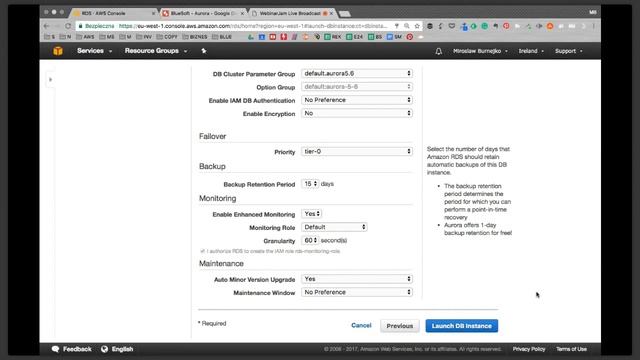This screenshot has width=640, height=360.
Task: Open the Option Group dropdown
Action: (x=357, y=87)
